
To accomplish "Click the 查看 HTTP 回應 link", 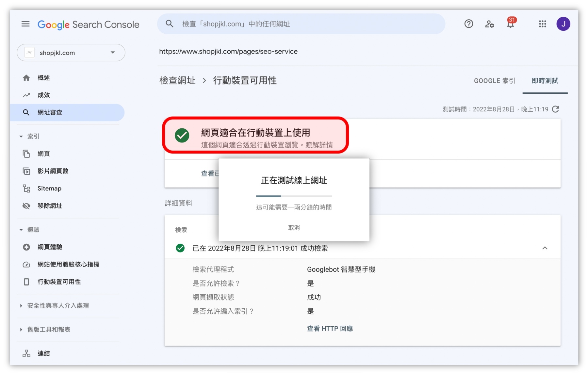I will click(x=330, y=328).
